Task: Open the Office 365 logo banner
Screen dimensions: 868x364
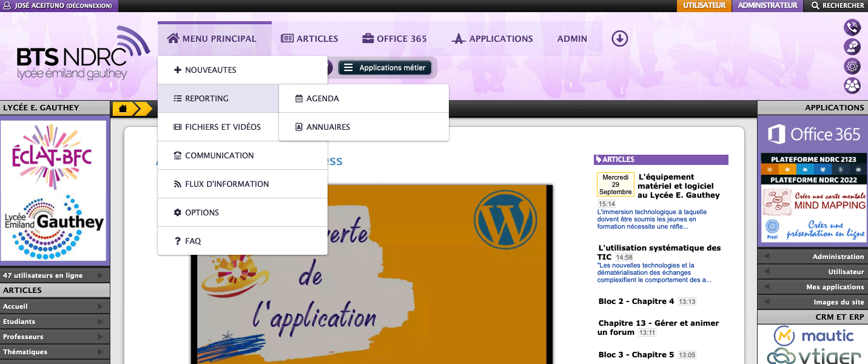Action: coord(813,134)
